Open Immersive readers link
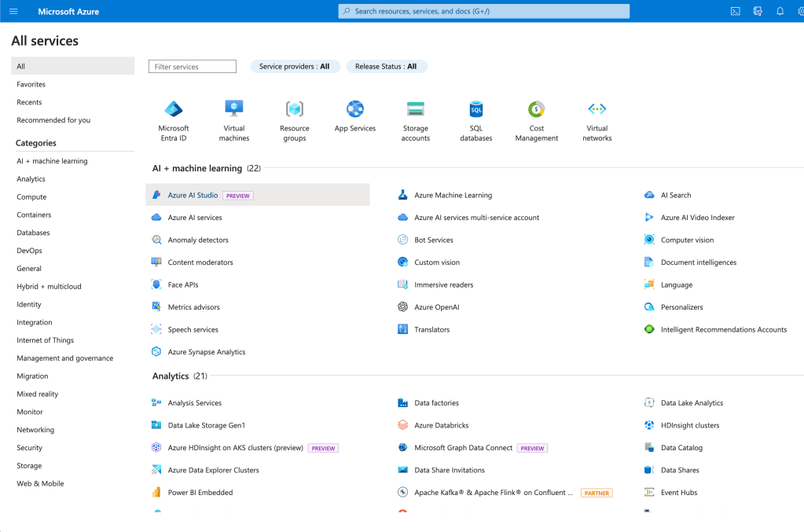 (x=444, y=285)
